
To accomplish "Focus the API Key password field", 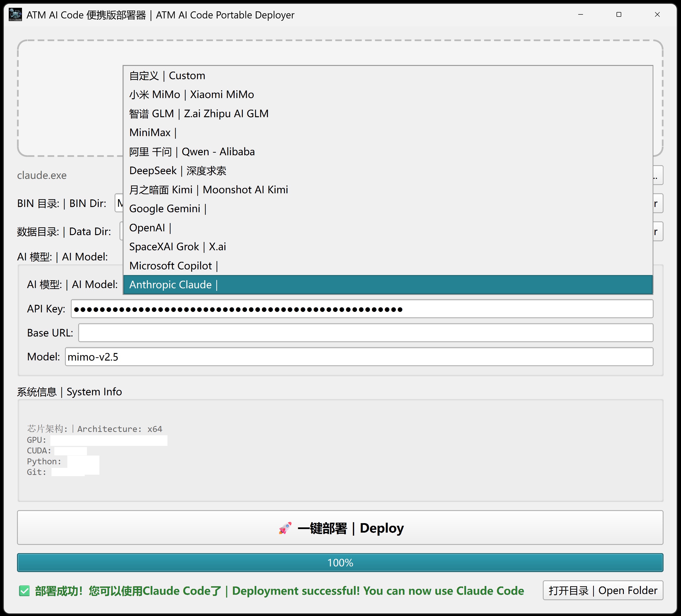I will (x=362, y=309).
